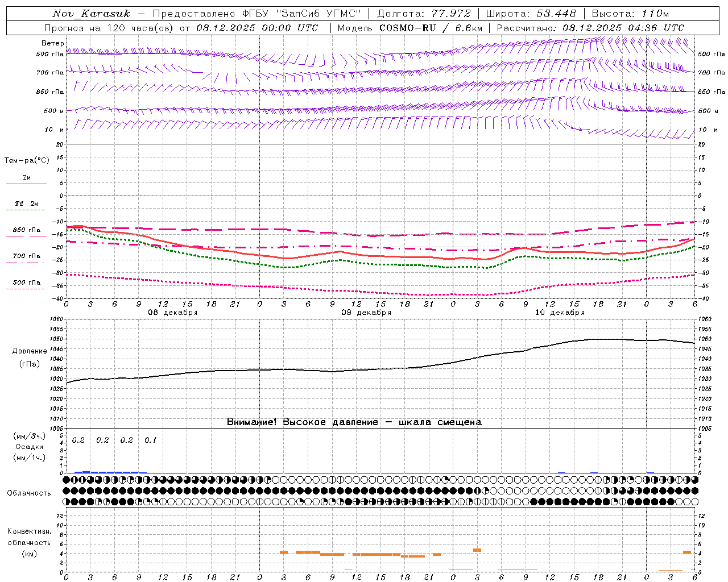This screenshot has width=728, height=582.
Task: Click the elevation text "Высота: 110м"
Action: (630, 14)
